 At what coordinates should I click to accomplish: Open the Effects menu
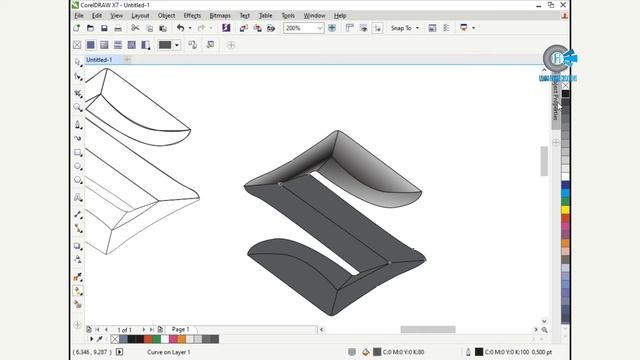(192, 16)
